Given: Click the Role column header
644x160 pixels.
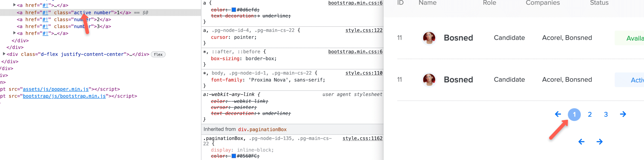Looking at the screenshot, I should 490,3.
